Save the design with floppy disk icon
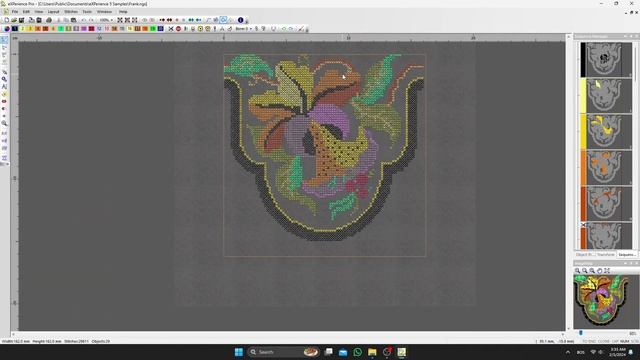Screen dimensions: 640x360 (x=21, y=20)
